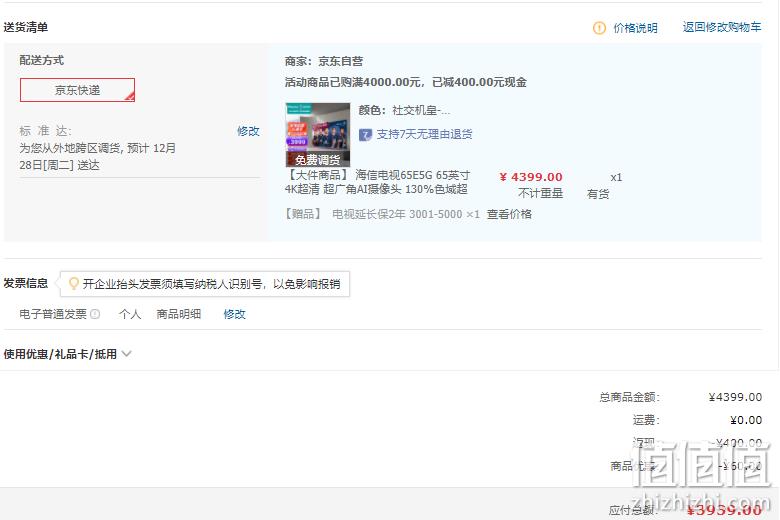The image size is (780, 520).
Task: Click the 商品明细 invoice content text
Action: point(179,314)
